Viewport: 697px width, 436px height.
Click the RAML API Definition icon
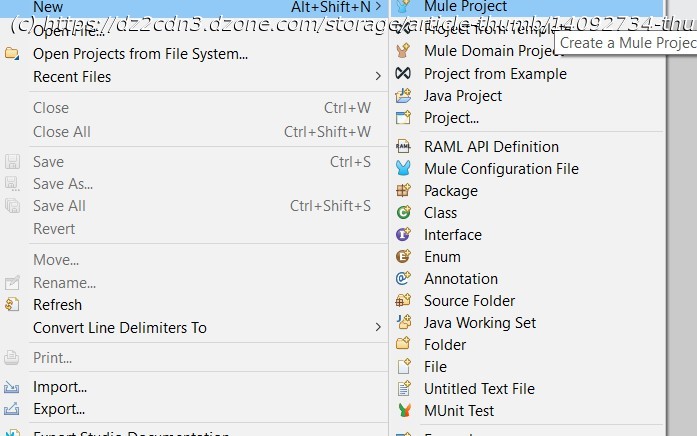click(403, 146)
